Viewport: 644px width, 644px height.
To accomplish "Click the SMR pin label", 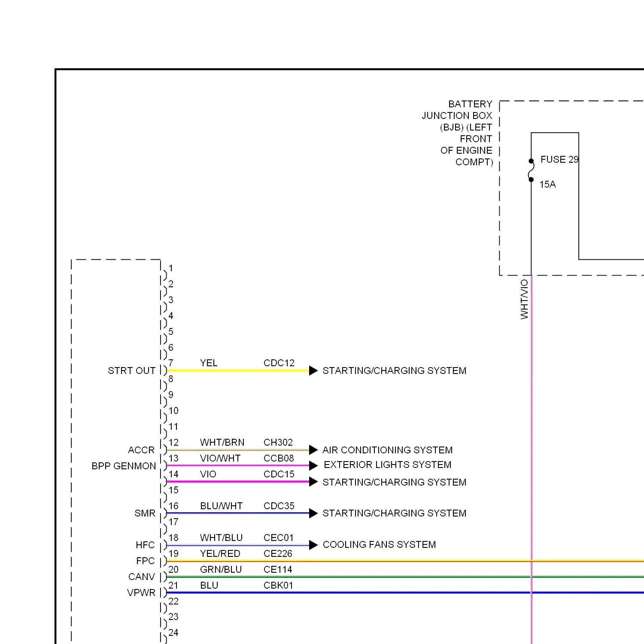I will click(x=145, y=513).
